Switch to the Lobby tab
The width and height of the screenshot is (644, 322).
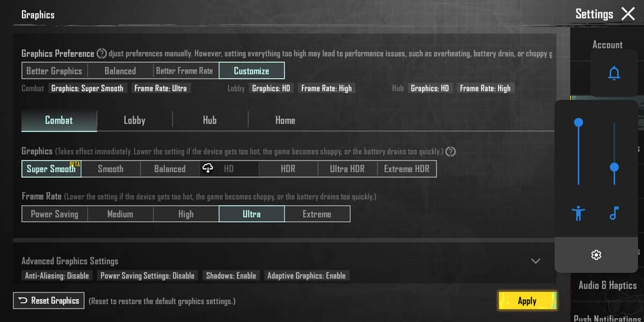(134, 121)
